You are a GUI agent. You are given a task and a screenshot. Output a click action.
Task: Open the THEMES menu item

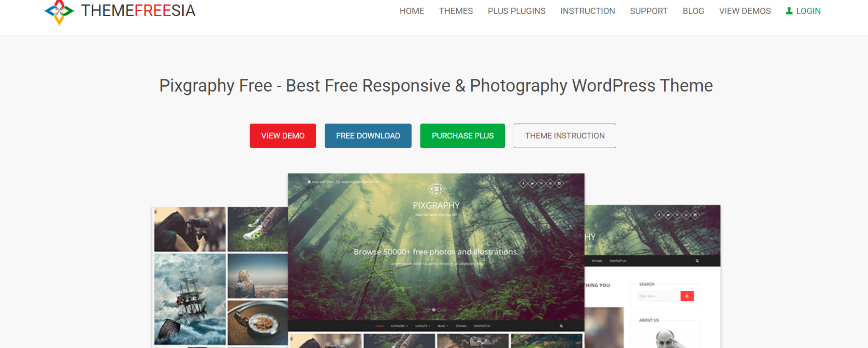coord(456,11)
